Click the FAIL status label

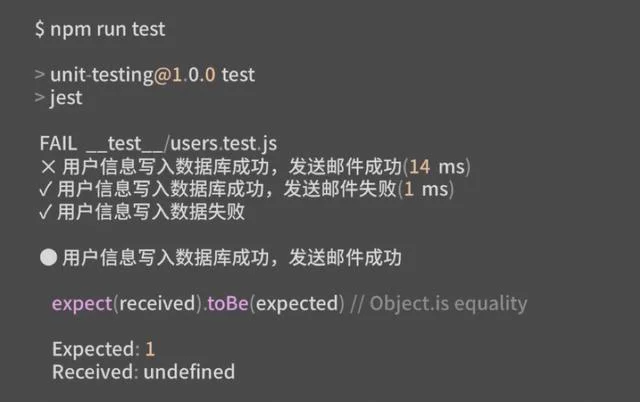pos(58,143)
